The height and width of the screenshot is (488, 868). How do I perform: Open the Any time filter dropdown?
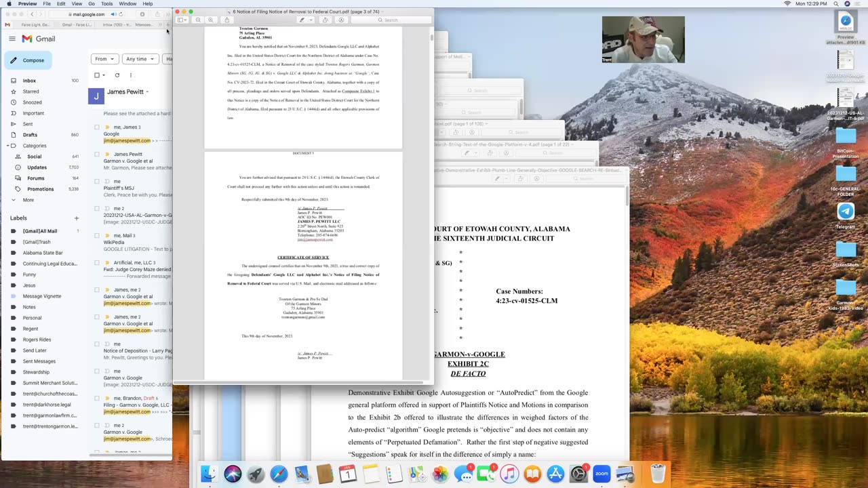(x=140, y=59)
